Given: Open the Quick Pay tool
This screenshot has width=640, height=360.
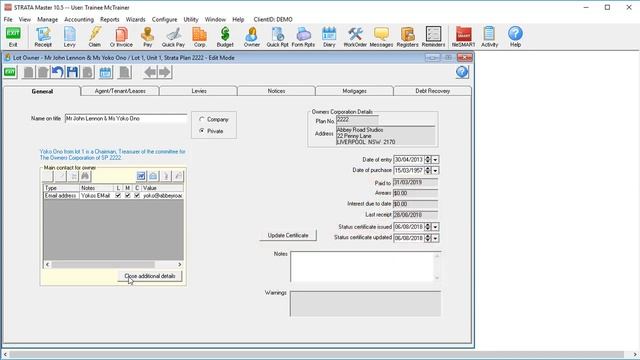Looking at the screenshot, I should pyautogui.click(x=173, y=37).
